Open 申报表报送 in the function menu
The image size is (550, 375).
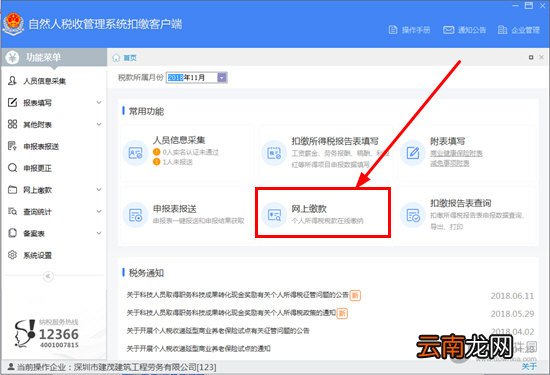(41, 146)
